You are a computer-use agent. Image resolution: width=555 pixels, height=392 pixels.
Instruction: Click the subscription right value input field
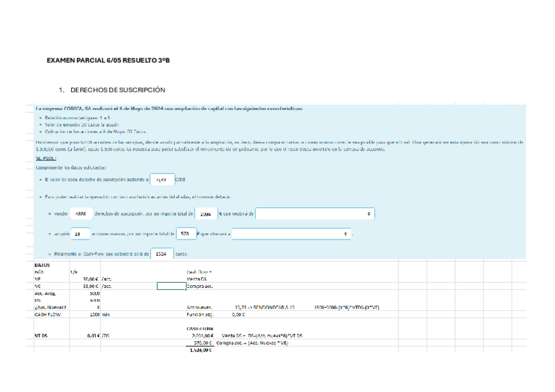pyautogui.click(x=162, y=179)
